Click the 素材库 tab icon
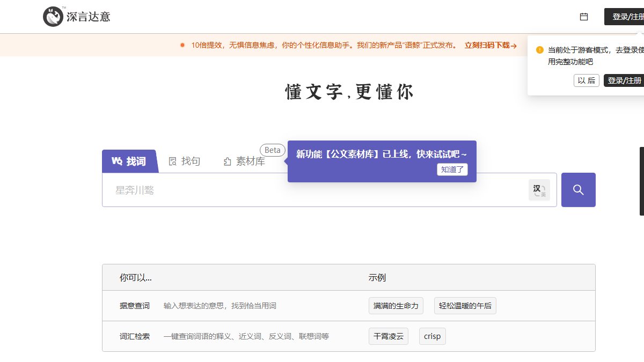Image resolution: width=644 pixels, height=362 pixels. click(x=228, y=161)
